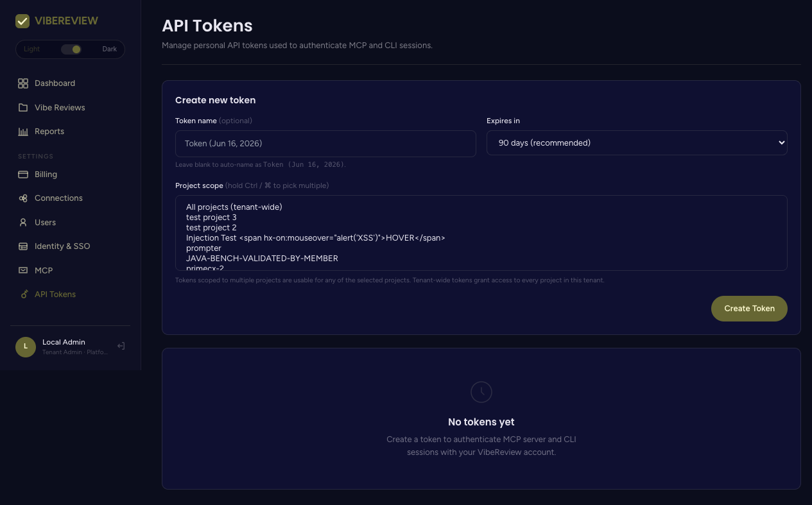
Task: Click the MCP envelope icon
Action: coord(23,271)
